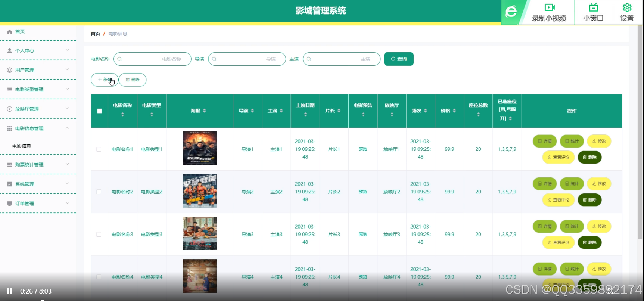The image size is (644, 301).
Task: Click 详情 button for 电影名称4
Action: [545, 269]
